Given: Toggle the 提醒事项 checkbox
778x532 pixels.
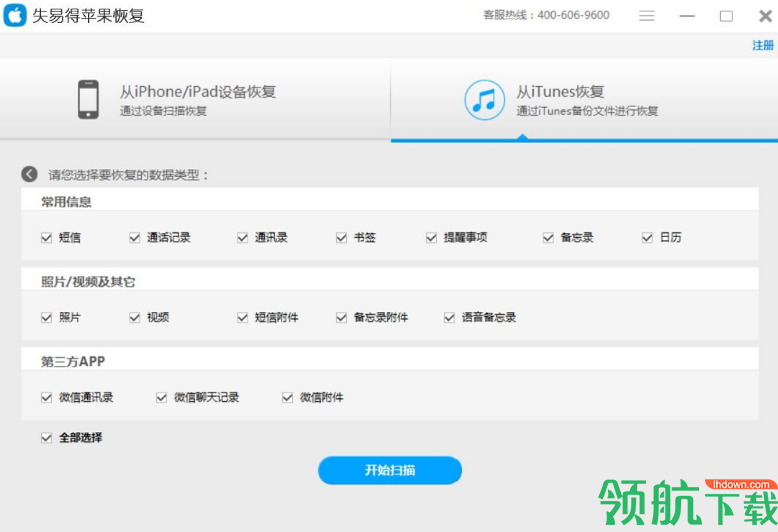Looking at the screenshot, I should click(x=431, y=238).
